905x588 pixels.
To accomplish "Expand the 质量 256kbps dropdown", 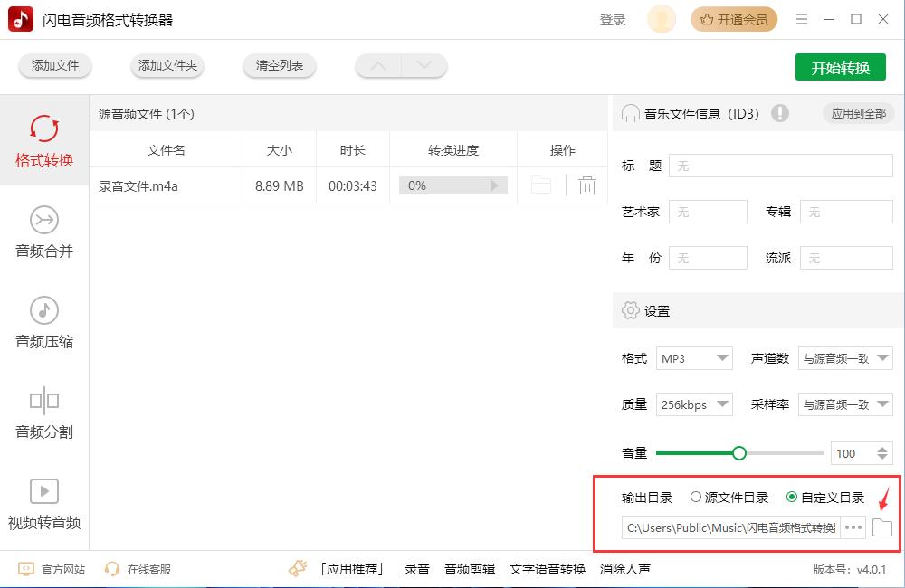I will pos(694,404).
